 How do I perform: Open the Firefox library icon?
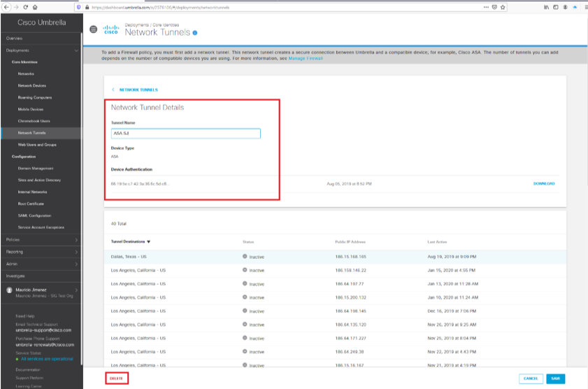[x=546, y=7]
